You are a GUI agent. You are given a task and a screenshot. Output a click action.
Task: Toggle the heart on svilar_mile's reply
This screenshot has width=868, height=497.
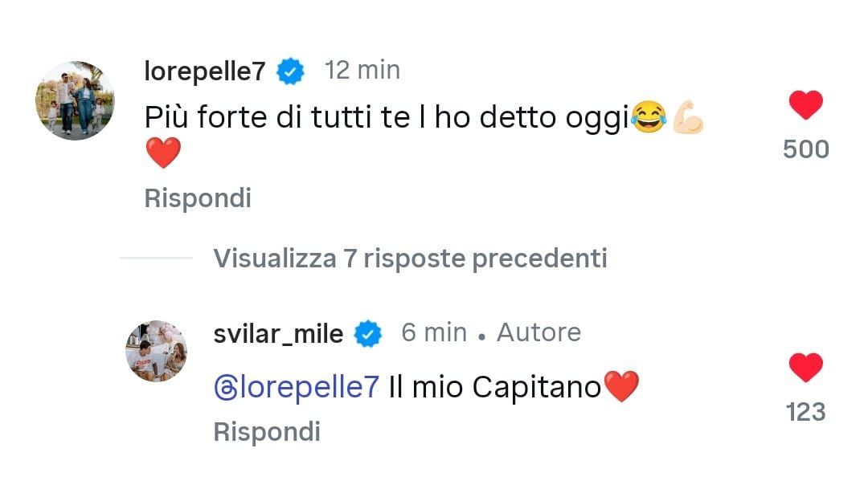click(805, 368)
